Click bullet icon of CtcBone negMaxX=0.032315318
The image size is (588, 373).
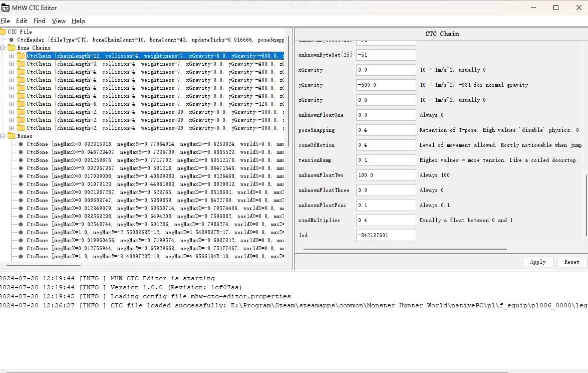[21, 144]
